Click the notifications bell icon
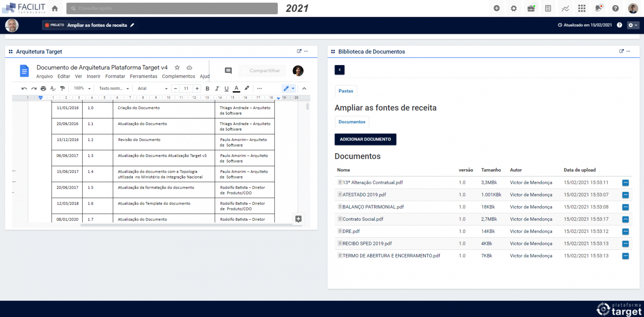 [598, 8]
